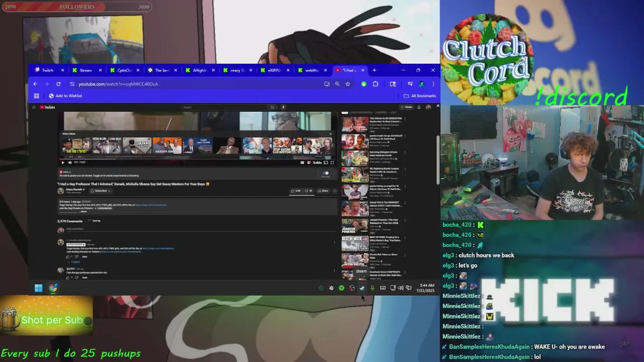Open Chrome zoom magnifier icon in address bar
Viewport: 644px width, 362px height.
[x=337, y=84]
